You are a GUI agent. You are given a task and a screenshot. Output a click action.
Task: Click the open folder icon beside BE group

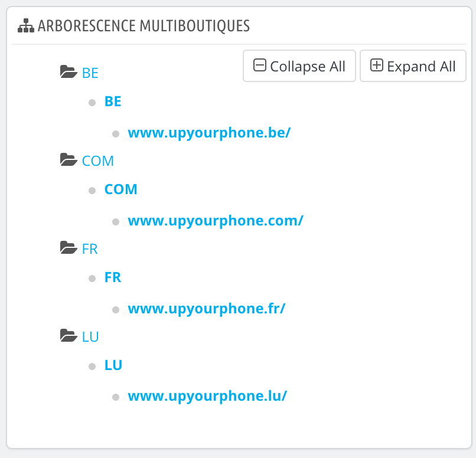tap(69, 73)
